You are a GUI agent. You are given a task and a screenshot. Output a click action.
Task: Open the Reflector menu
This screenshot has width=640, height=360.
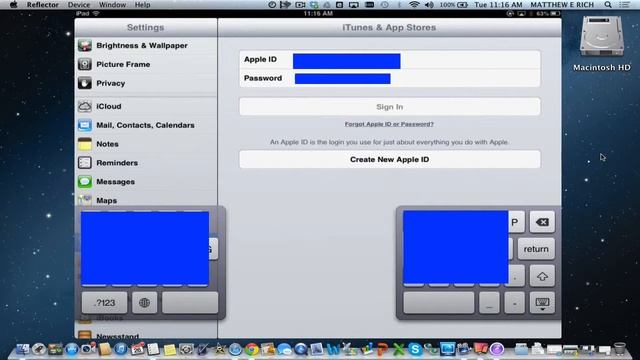coord(42,4)
